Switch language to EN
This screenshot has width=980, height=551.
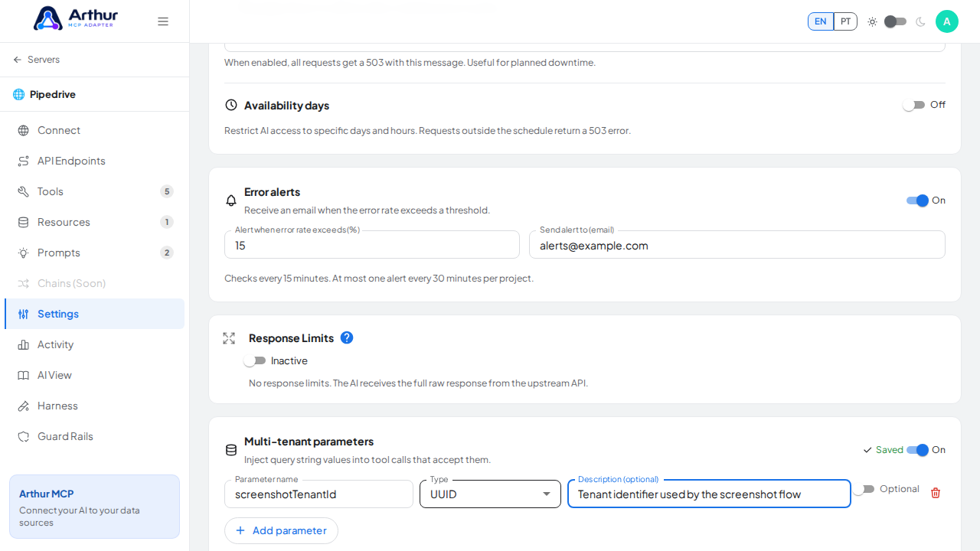821,21
